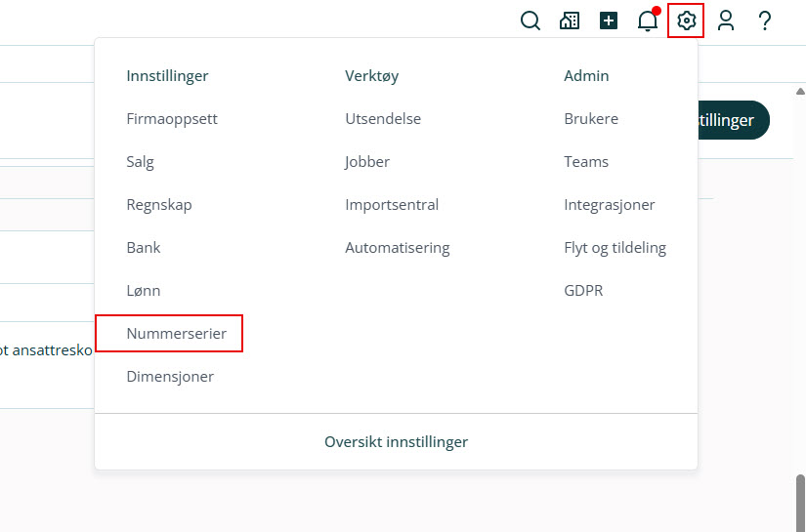Click the plus add-new icon
This screenshot has width=806, height=532.
point(609,20)
